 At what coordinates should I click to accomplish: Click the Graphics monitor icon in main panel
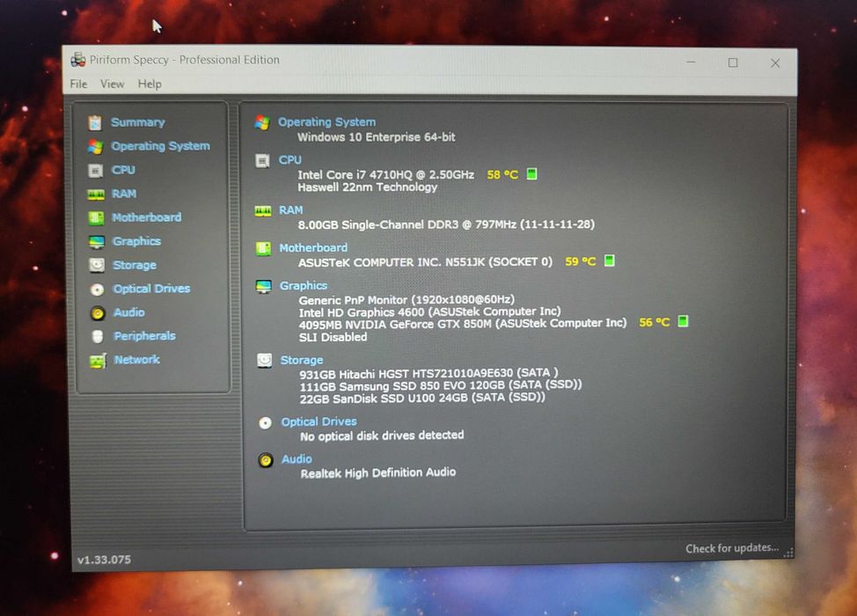pos(263,286)
